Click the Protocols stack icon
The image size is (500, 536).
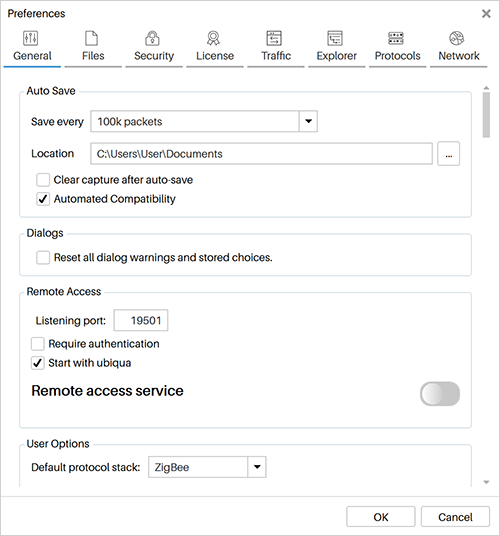point(396,38)
